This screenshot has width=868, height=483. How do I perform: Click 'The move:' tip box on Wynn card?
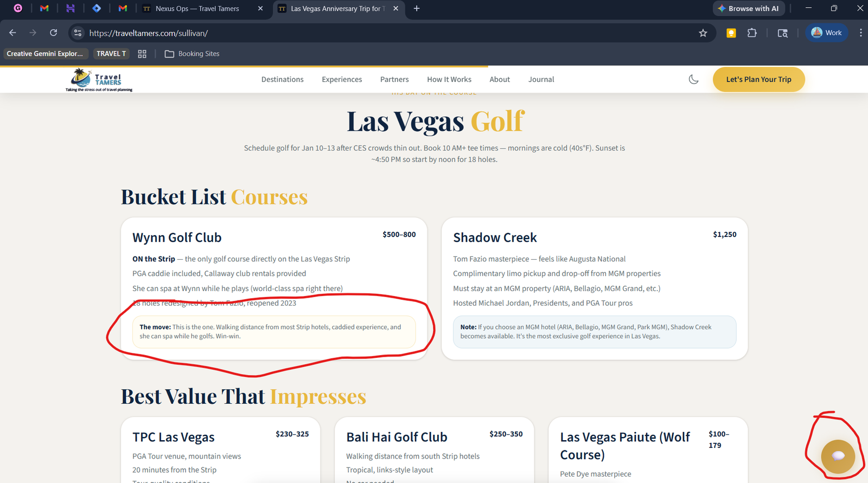tap(274, 332)
